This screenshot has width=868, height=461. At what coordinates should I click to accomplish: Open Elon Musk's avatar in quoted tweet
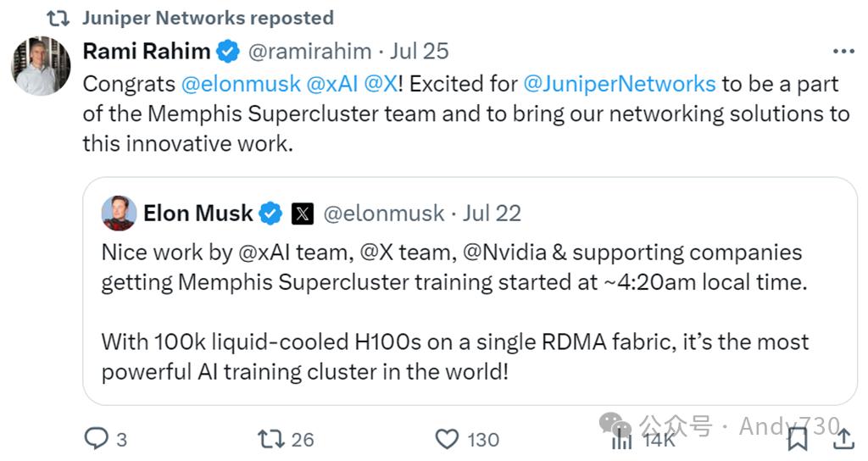click(x=119, y=213)
